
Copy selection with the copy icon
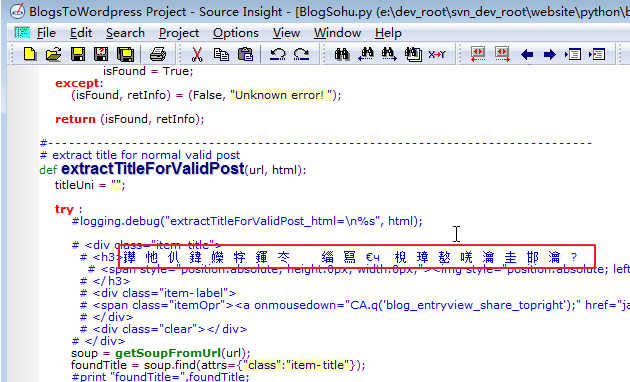(221, 54)
